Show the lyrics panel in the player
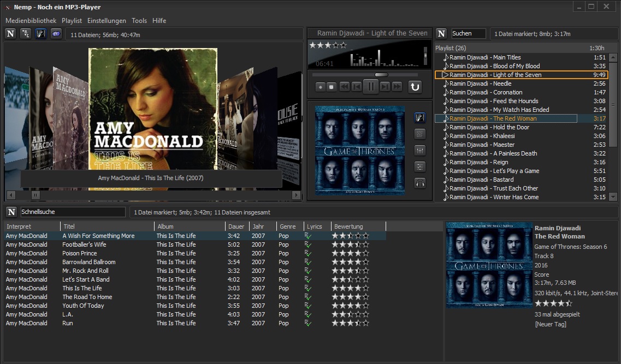This screenshot has height=364, width=621. click(x=420, y=134)
